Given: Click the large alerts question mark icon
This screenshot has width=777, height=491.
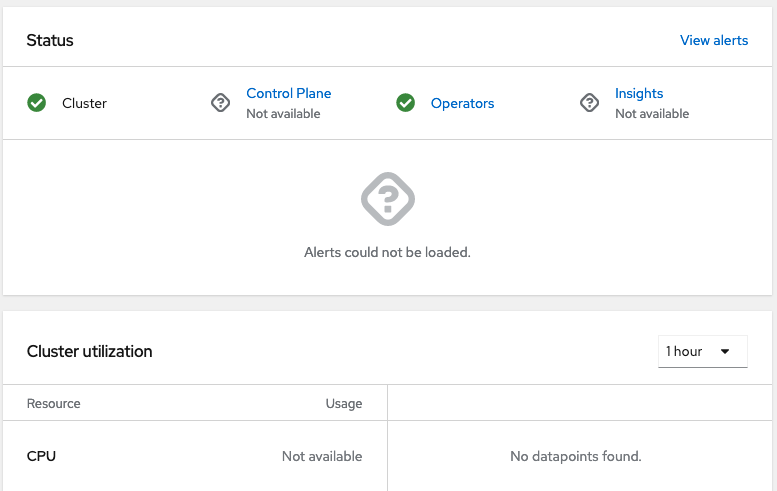Looking at the screenshot, I should click(x=387, y=199).
